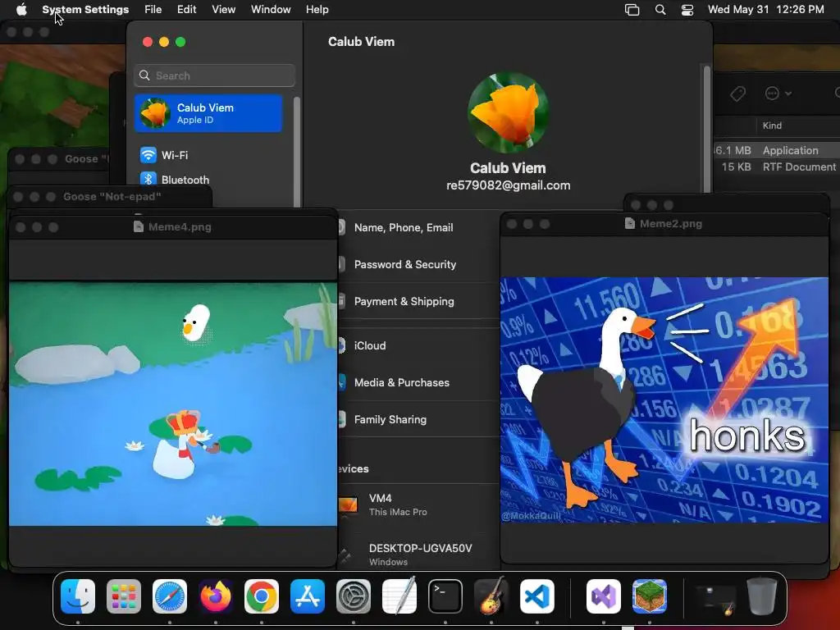Open Control Center in menu bar
This screenshot has height=630, width=840.
pyautogui.click(x=687, y=10)
